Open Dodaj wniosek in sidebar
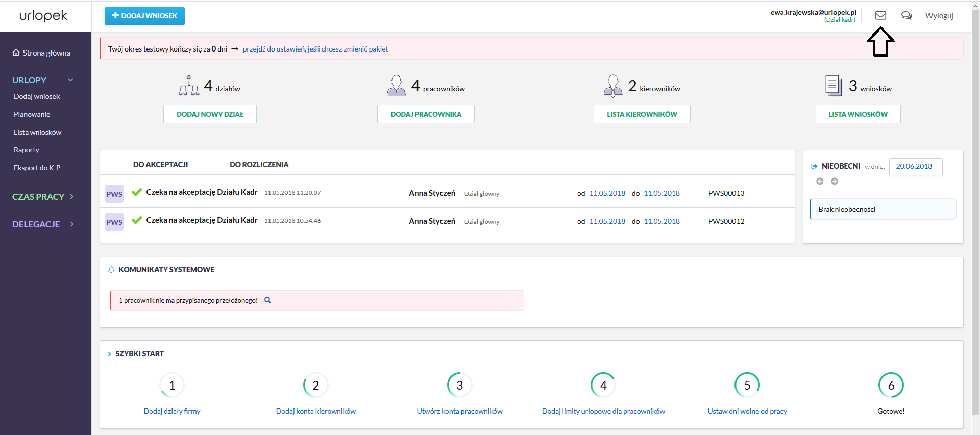This screenshot has height=435, width=980. 37,96
